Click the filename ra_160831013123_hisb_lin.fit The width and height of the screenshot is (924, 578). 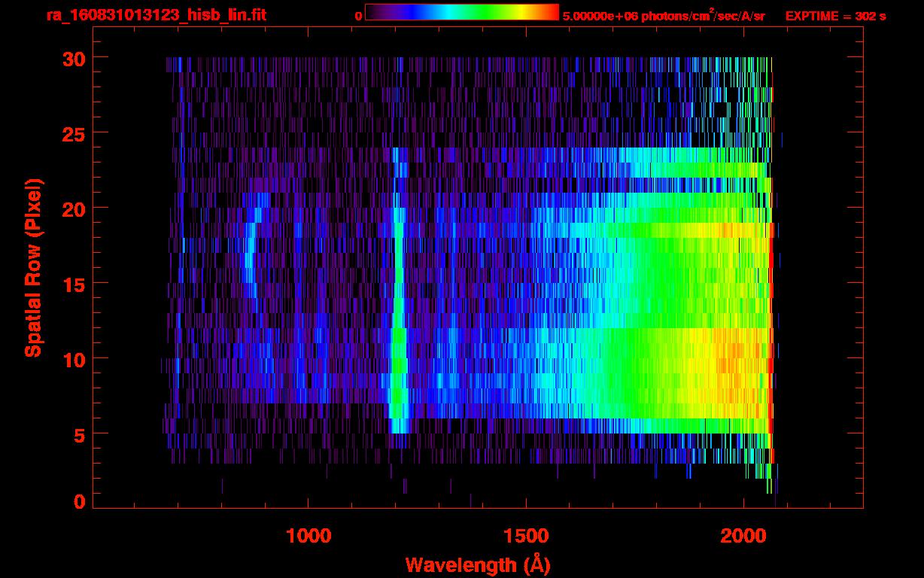click(155, 16)
